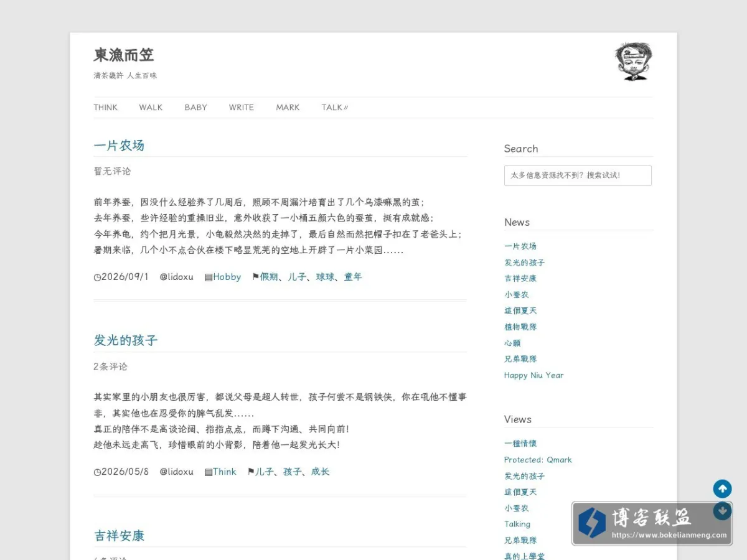Open 小蚕农 in Views list
The image size is (747, 560).
[517, 508]
